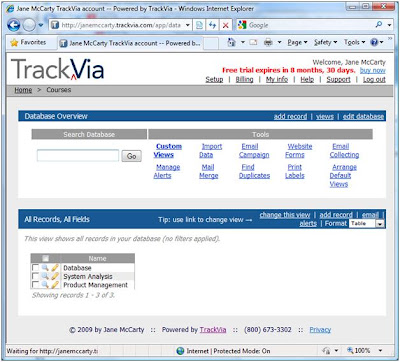Click the Favorites star icon

(14, 43)
